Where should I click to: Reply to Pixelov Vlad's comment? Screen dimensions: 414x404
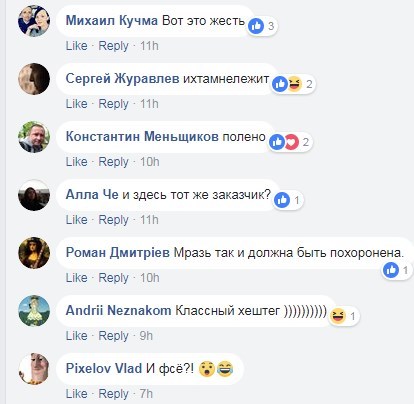[x=113, y=394]
